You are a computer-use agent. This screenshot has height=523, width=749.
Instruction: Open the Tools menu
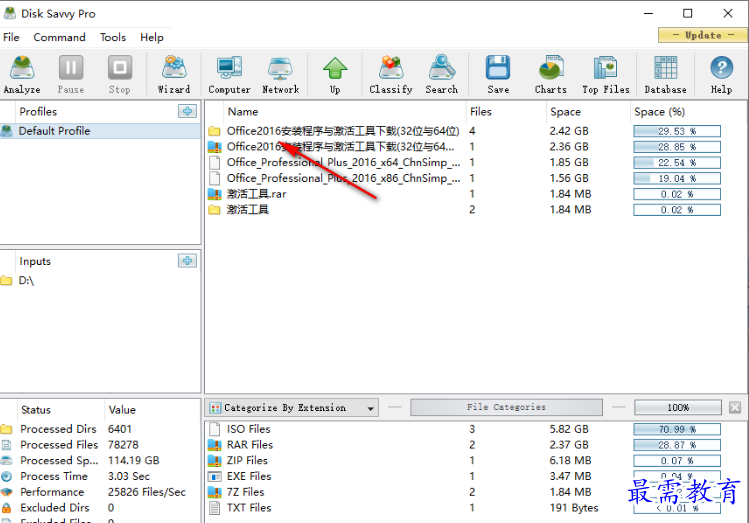(113, 37)
